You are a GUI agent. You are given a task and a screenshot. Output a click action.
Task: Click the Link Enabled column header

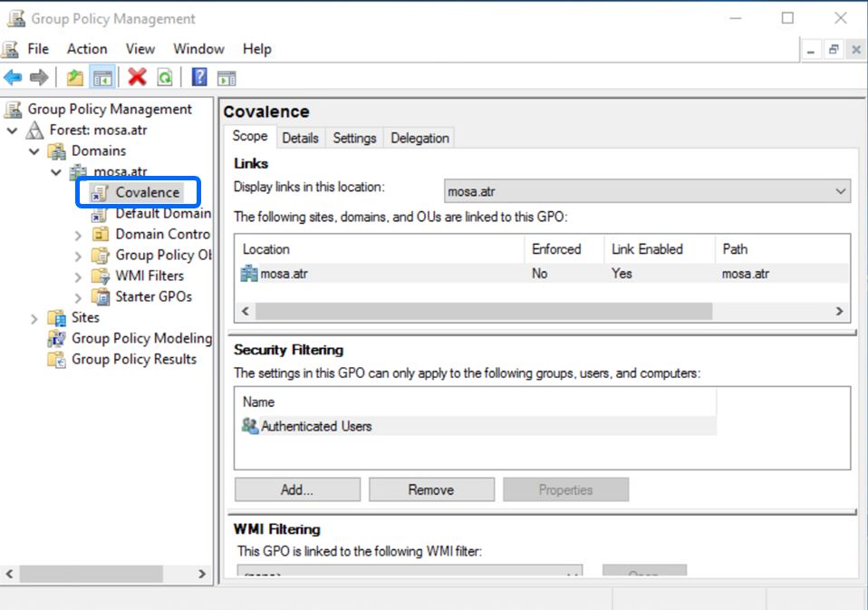click(x=660, y=249)
